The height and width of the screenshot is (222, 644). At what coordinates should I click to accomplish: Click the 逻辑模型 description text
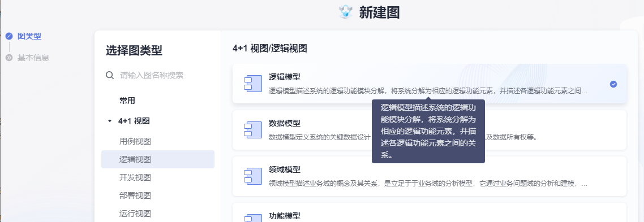428,91
